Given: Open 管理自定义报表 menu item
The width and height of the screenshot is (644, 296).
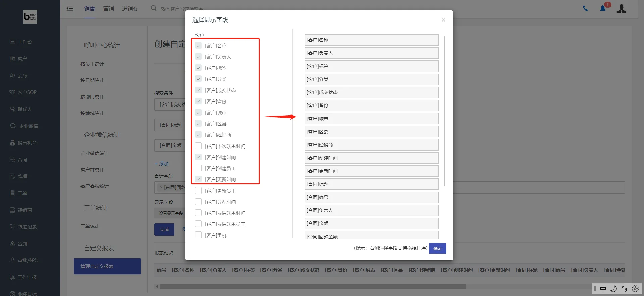Looking at the screenshot, I should [107, 266].
